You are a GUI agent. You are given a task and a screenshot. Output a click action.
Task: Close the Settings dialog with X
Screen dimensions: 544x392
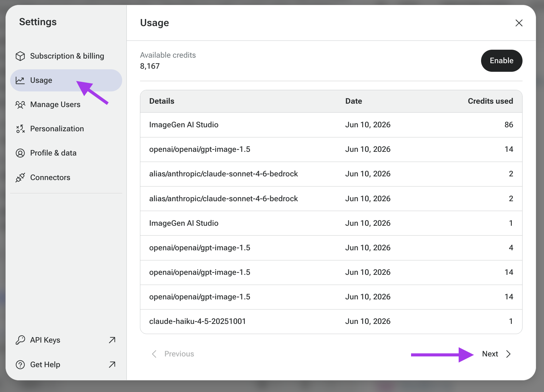[519, 23]
